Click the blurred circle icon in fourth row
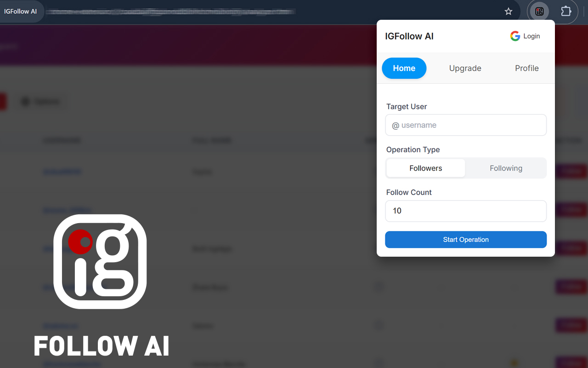This screenshot has width=588, height=368. point(379,287)
